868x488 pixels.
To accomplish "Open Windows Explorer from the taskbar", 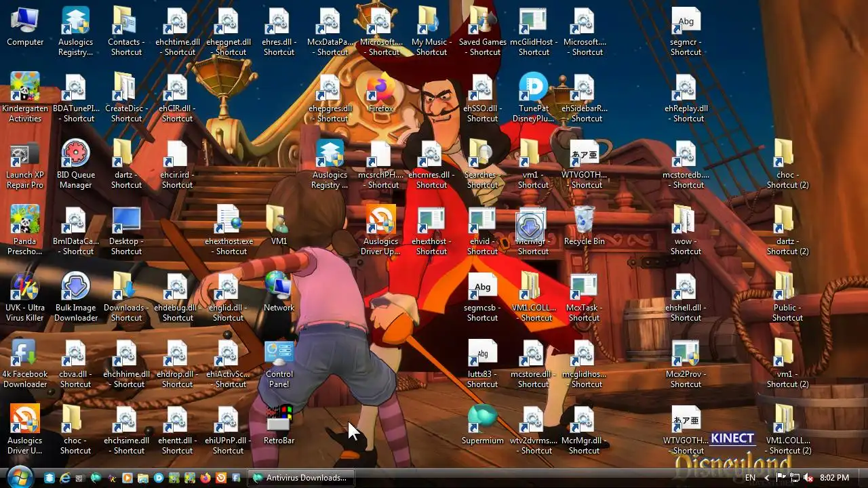I will [143, 478].
